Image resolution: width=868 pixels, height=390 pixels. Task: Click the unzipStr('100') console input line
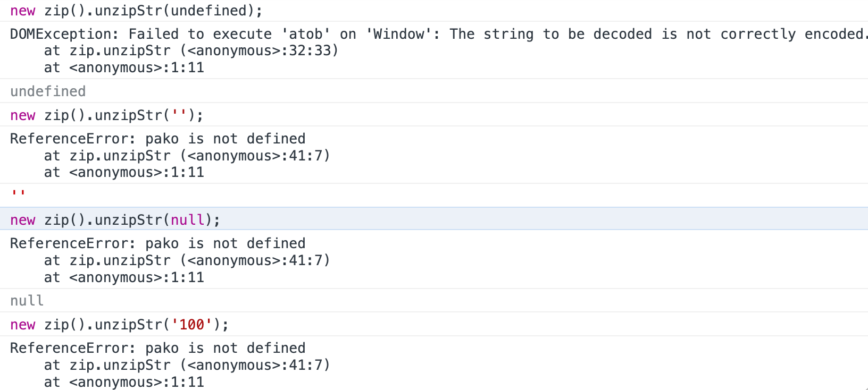(119, 325)
